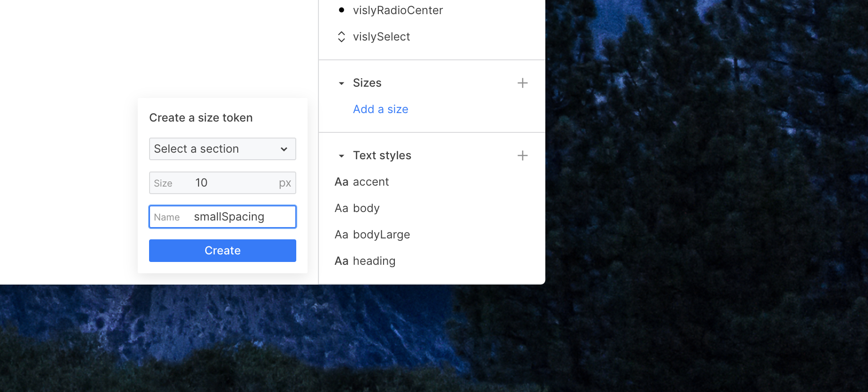Click the Aa icon beside accent
868x392 pixels.
pos(342,182)
